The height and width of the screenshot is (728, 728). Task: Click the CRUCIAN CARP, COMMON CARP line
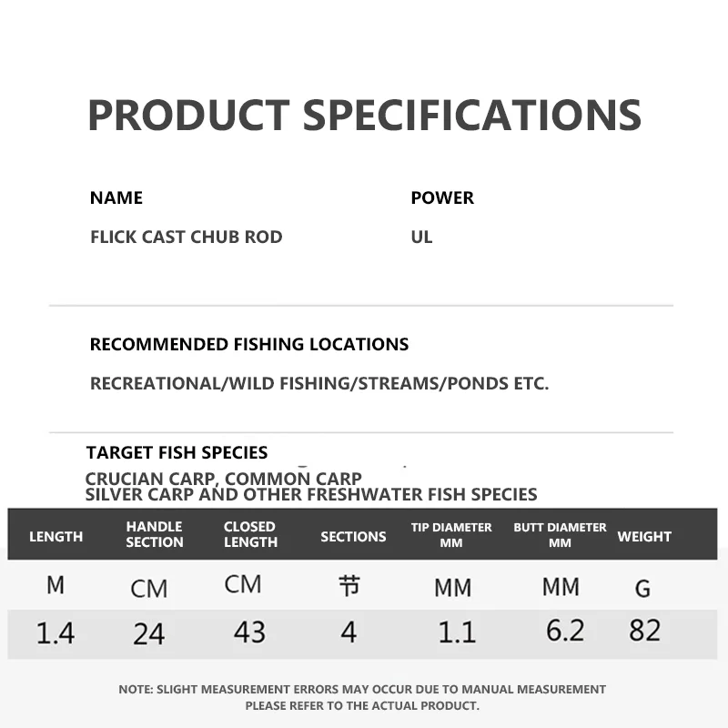coord(224,479)
